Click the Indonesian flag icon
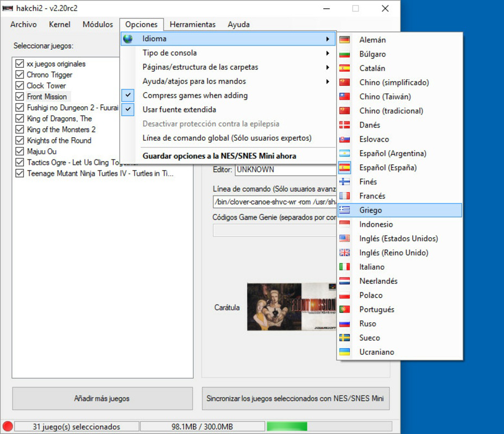The height and width of the screenshot is (434, 504). (344, 224)
